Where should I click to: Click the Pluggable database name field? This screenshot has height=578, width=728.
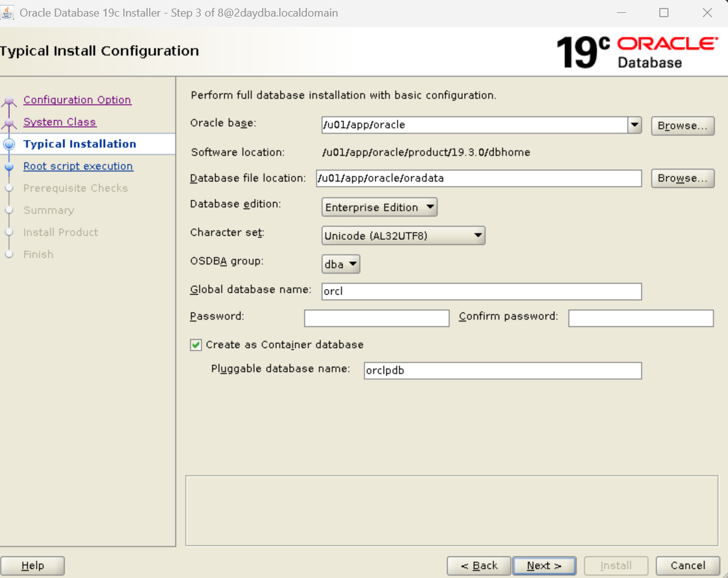(x=503, y=371)
